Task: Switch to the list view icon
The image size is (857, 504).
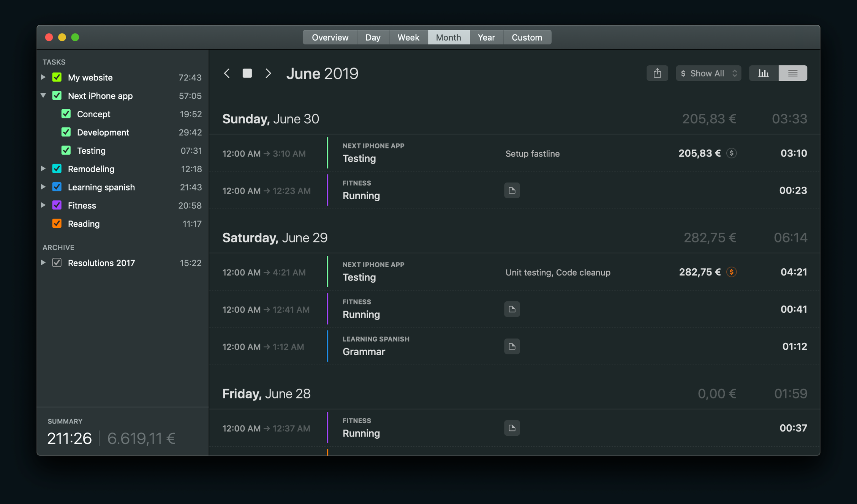Action: pos(793,73)
